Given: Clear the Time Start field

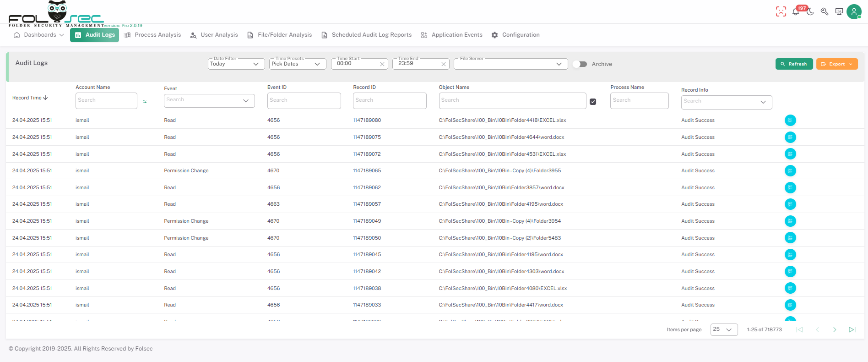Looking at the screenshot, I should (x=382, y=64).
